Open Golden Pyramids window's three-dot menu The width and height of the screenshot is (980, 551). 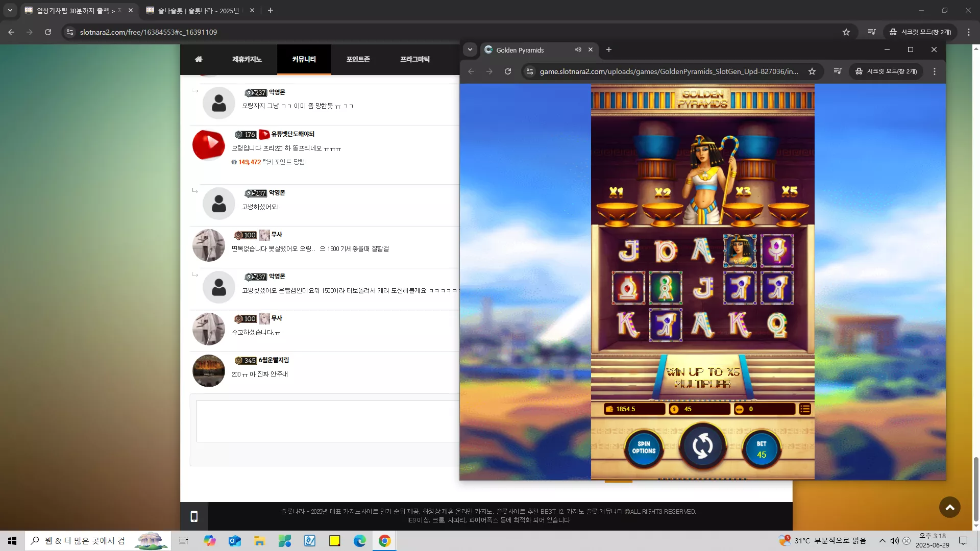935,71
